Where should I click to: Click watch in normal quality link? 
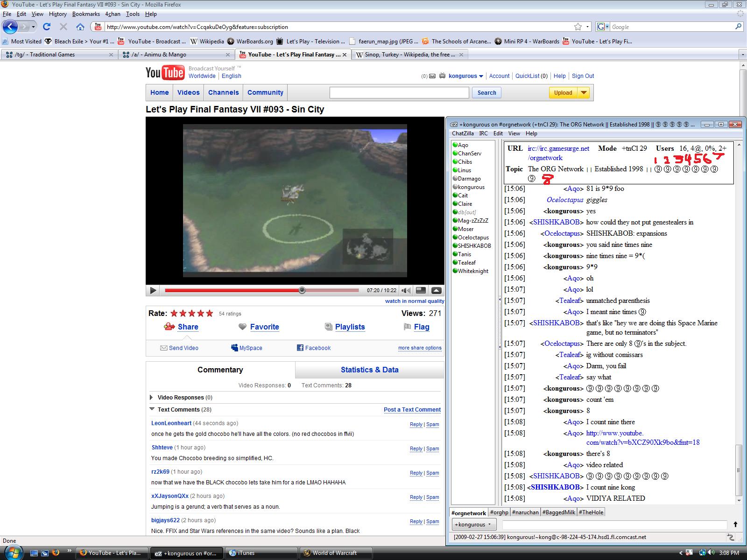pyautogui.click(x=415, y=301)
